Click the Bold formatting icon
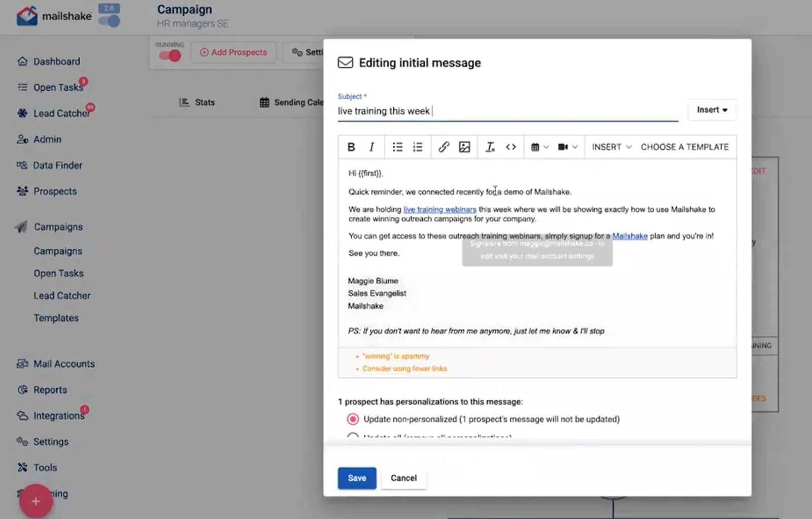Viewport: 812px width, 519px height. tap(351, 147)
